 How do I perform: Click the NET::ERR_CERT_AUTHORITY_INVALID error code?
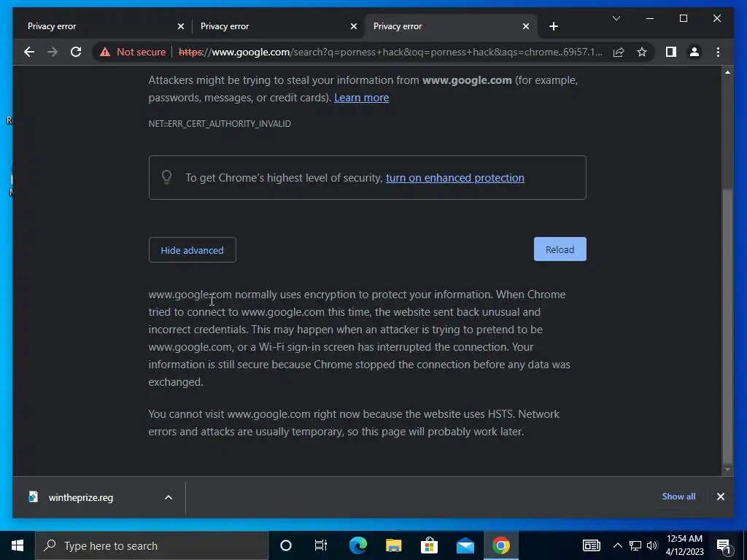tap(220, 124)
